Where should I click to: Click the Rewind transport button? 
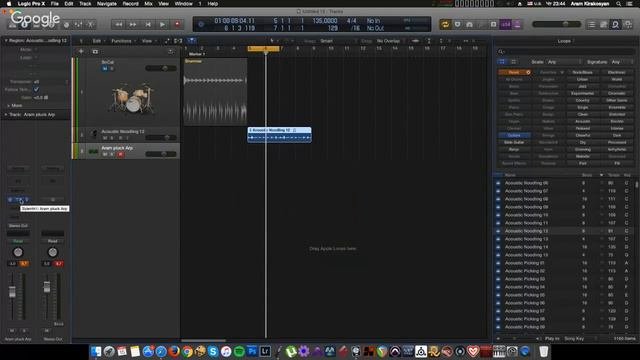point(118,24)
